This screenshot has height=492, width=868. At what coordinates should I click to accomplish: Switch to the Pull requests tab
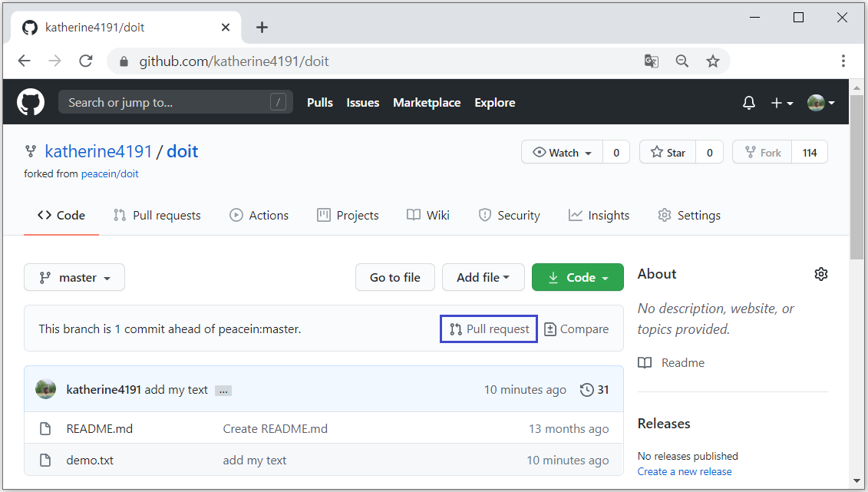157,215
